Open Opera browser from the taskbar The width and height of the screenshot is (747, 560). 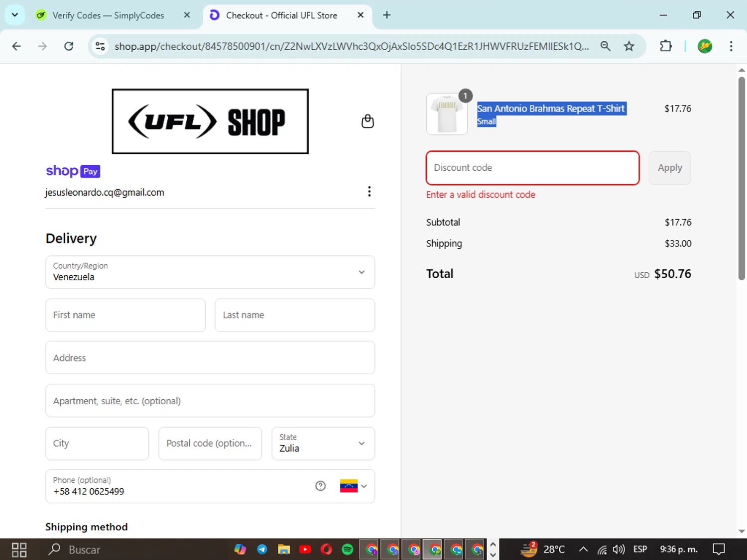[326, 550]
